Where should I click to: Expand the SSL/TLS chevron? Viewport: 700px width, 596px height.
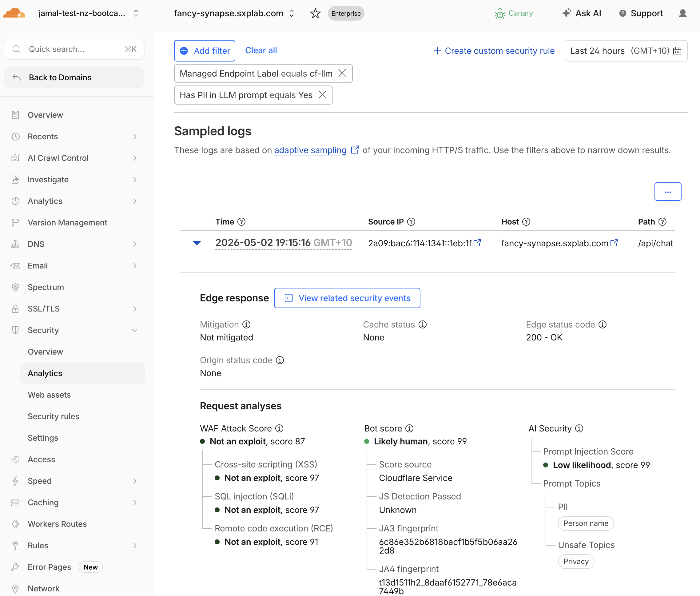[x=135, y=309]
